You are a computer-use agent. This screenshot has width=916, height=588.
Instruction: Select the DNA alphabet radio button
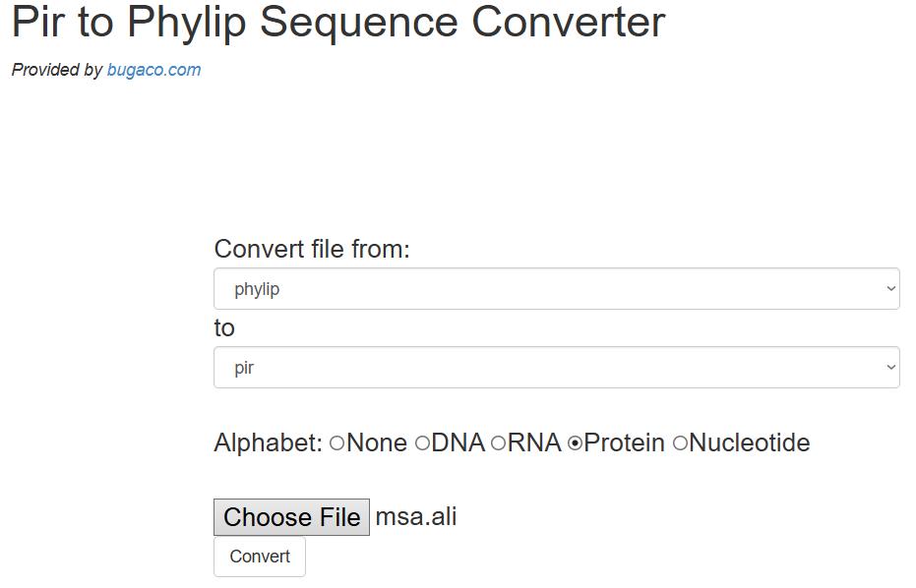click(x=422, y=443)
